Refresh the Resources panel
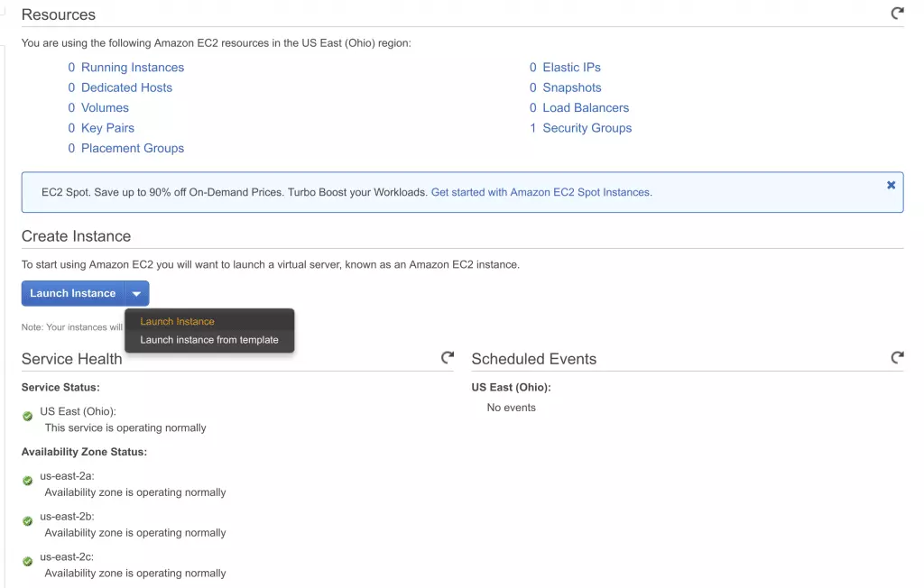 [x=896, y=14]
